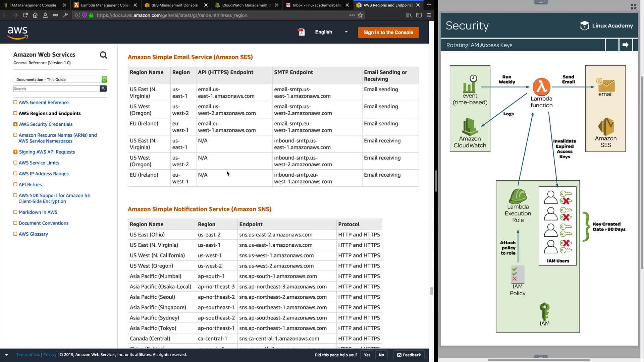Go to the browser home page
644x362 pixels.
[35, 15]
